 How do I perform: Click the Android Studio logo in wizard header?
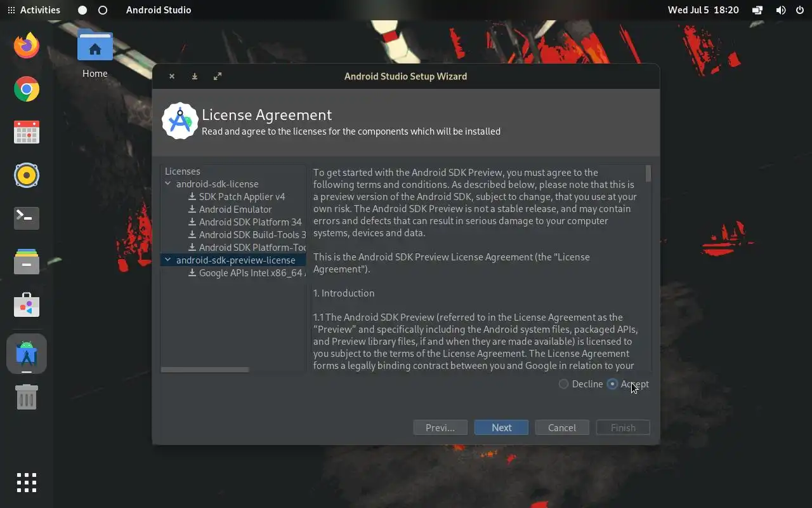tap(180, 121)
